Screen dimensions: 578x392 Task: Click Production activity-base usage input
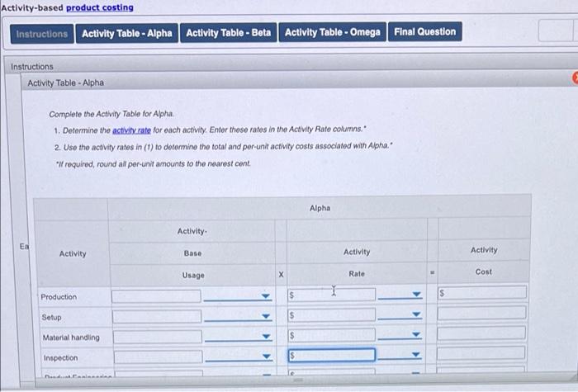coord(156,295)
